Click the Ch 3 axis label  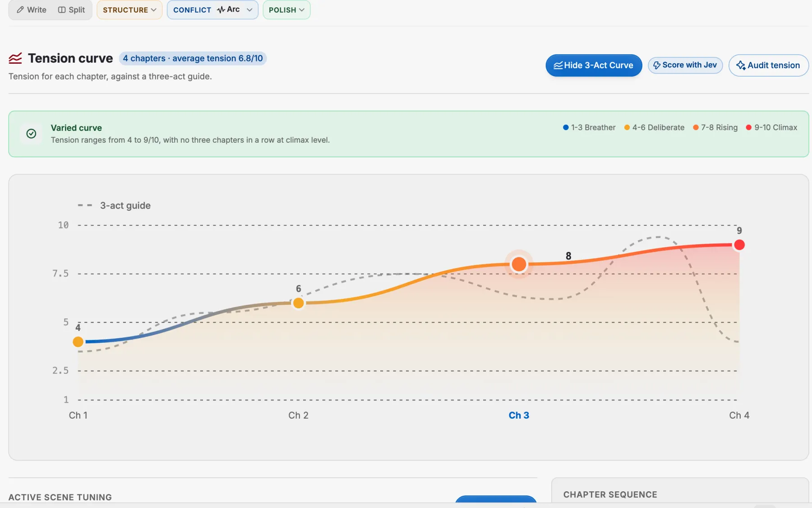point(519,415)
